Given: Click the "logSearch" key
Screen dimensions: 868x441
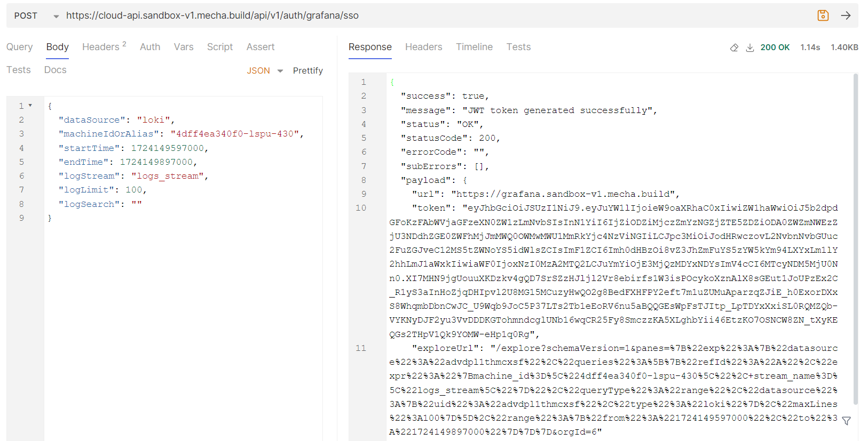Looking at the screenshot, I should [89, 204].
